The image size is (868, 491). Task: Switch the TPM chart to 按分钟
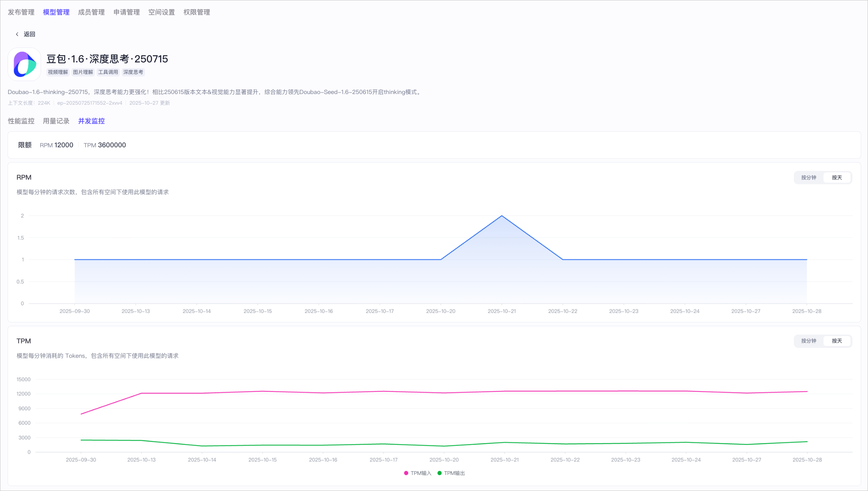tap(809, 341)
